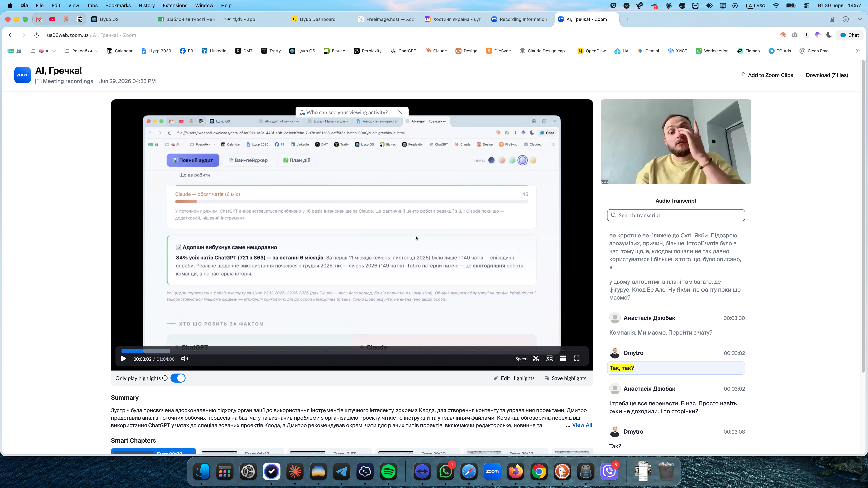Open WhatsApp from the Dock
Screen dimensions: 868x488
point(445,471)
